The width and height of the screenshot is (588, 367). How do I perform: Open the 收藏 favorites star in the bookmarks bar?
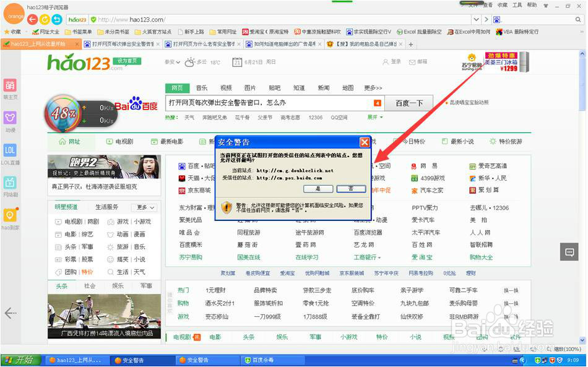12,32
